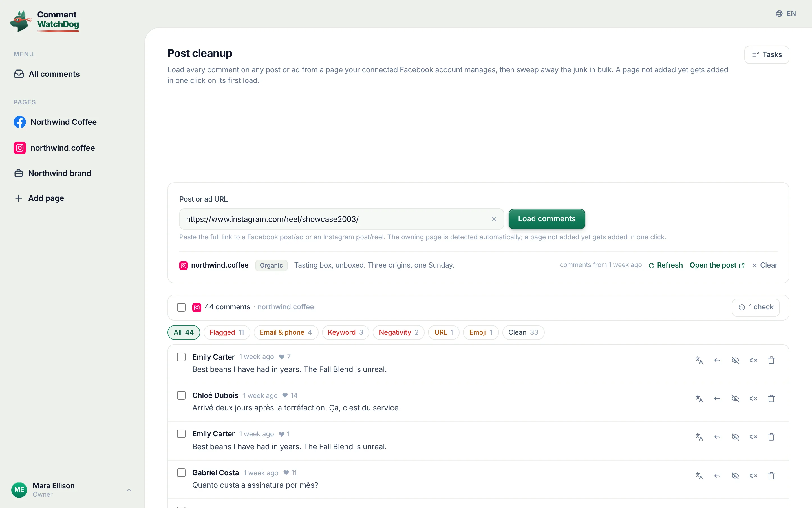Reply to Emily Carter's comment with 7 likes
This screenshot has width=812, height=508.
tap(717, 360)
